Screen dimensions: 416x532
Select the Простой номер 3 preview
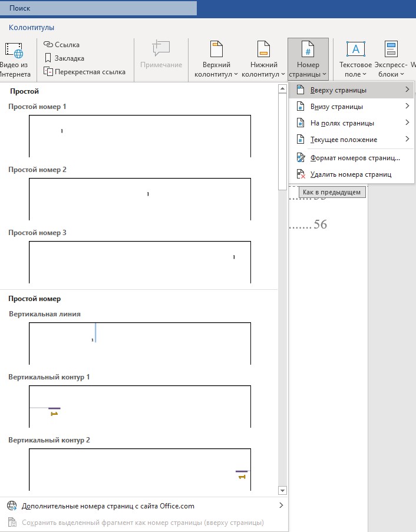[x=140, y=261]
